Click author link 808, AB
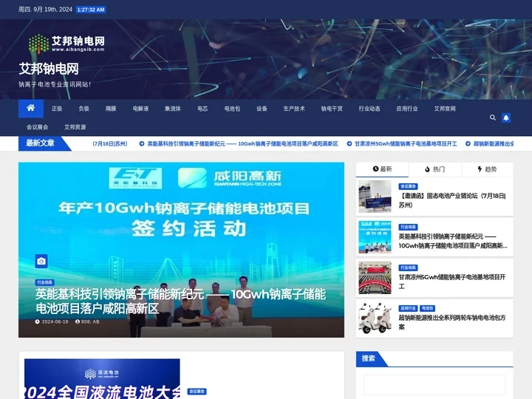 click(87, 321)
